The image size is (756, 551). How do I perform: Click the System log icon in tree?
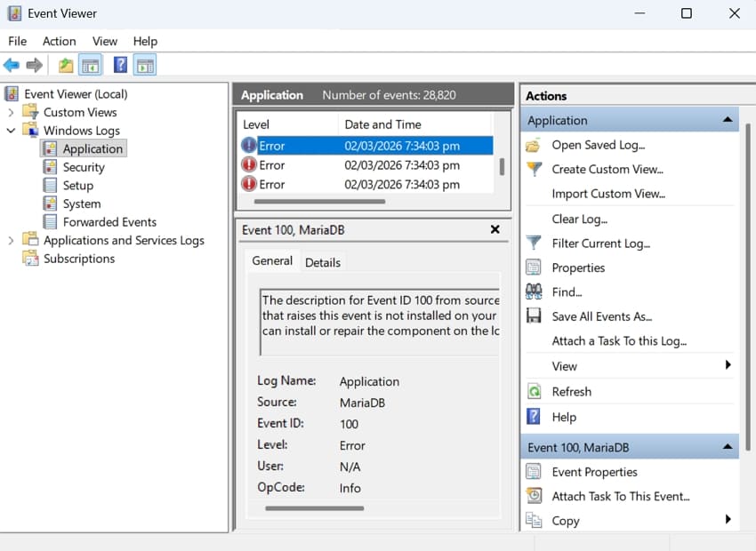pyautogui.click(x=50, y=204)
